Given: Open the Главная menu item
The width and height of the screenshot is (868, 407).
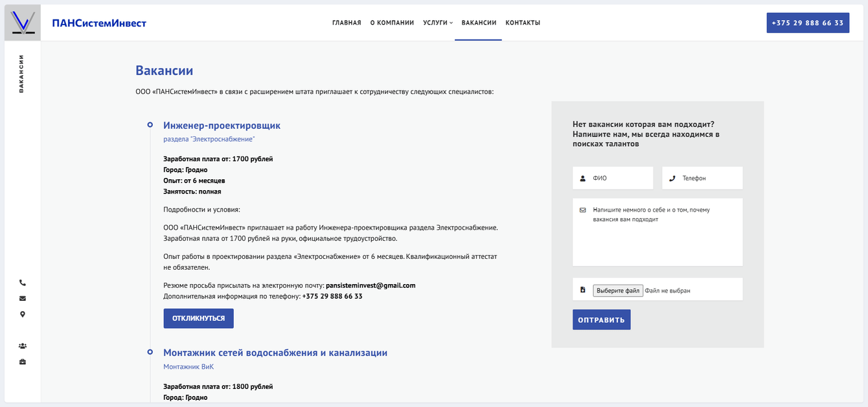Looking at the screenshot, I should coord(347,23).
